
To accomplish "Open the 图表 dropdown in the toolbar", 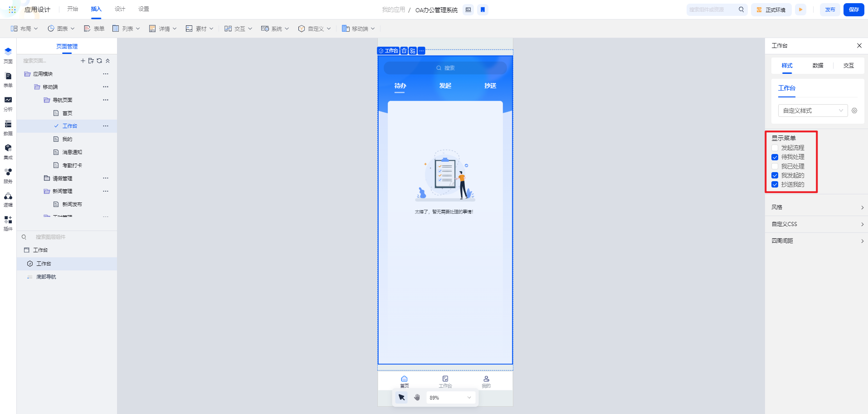I will coord(61,29).
